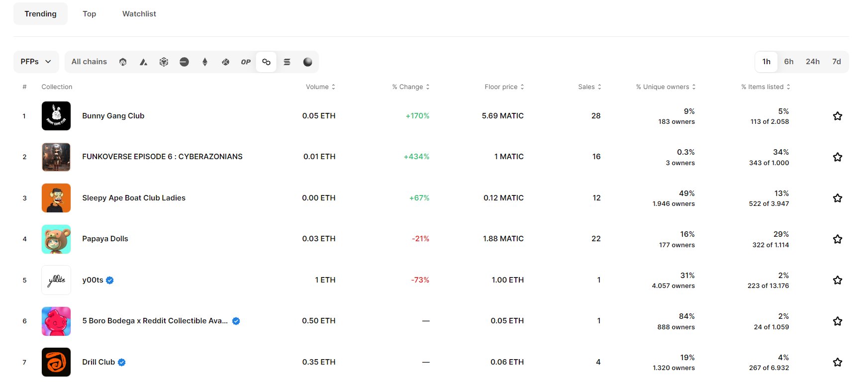
Task: Filter by Solana chain icon
Action: pyautogui.click(x=287, y=62)
